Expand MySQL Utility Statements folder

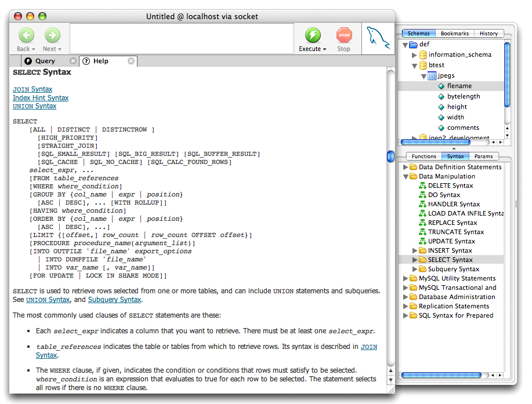[x=405, y=278]
